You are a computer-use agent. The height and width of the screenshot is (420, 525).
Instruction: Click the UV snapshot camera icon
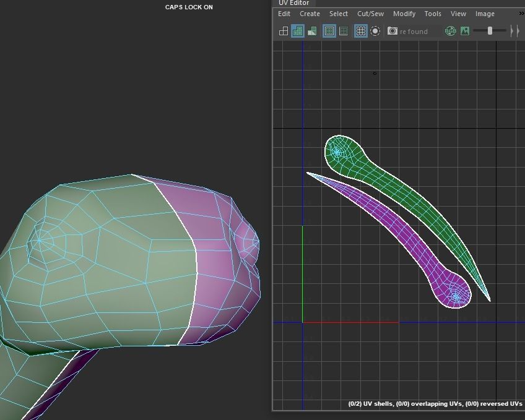click(392, 31)
